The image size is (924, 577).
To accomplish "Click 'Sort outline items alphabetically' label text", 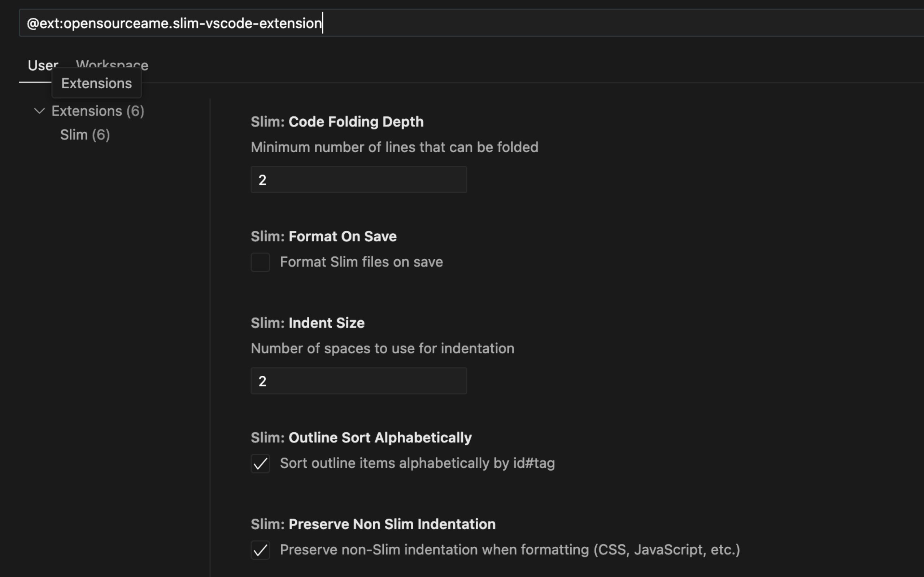I will (x=417, y=463).
